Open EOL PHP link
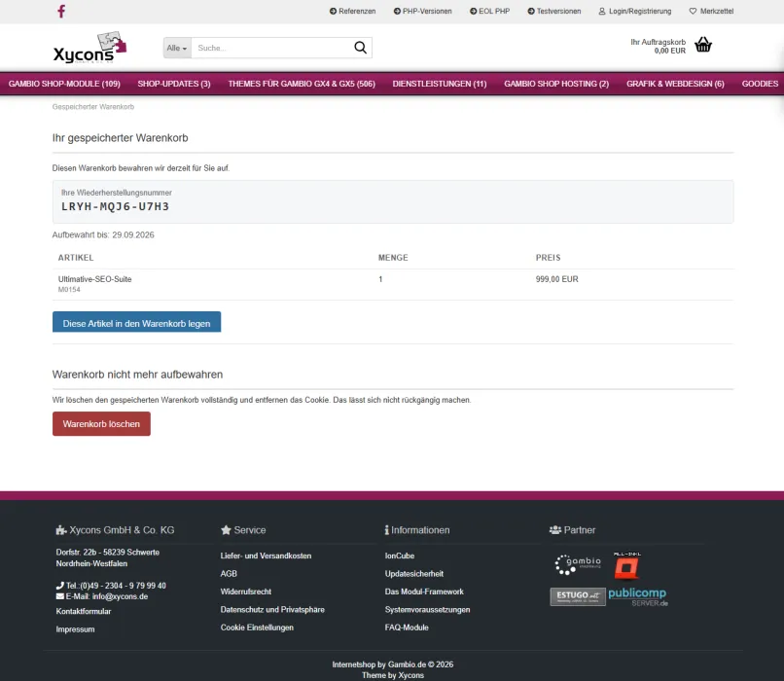Viewport: 784px width, 681px height. tap(489, 11)
